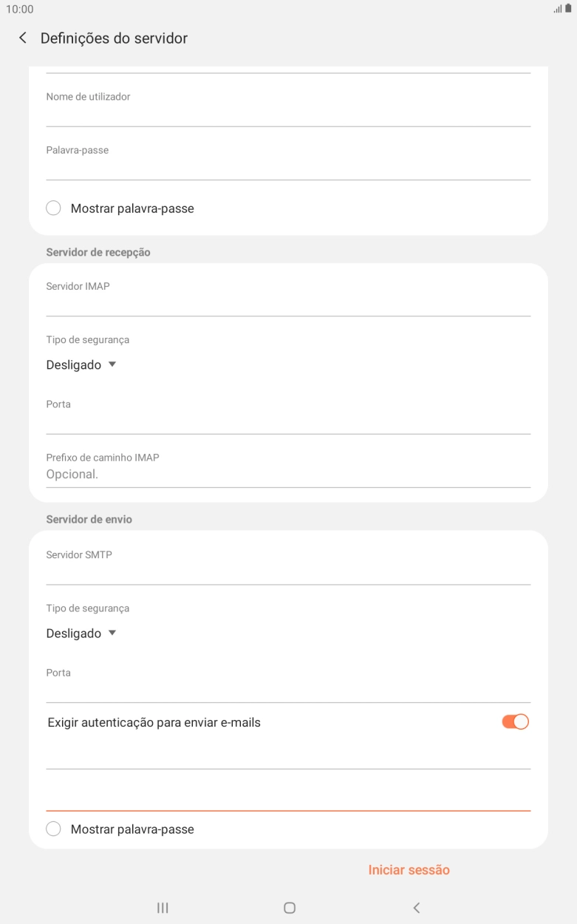Tap the Home button in navigation bar

point(288,907)
